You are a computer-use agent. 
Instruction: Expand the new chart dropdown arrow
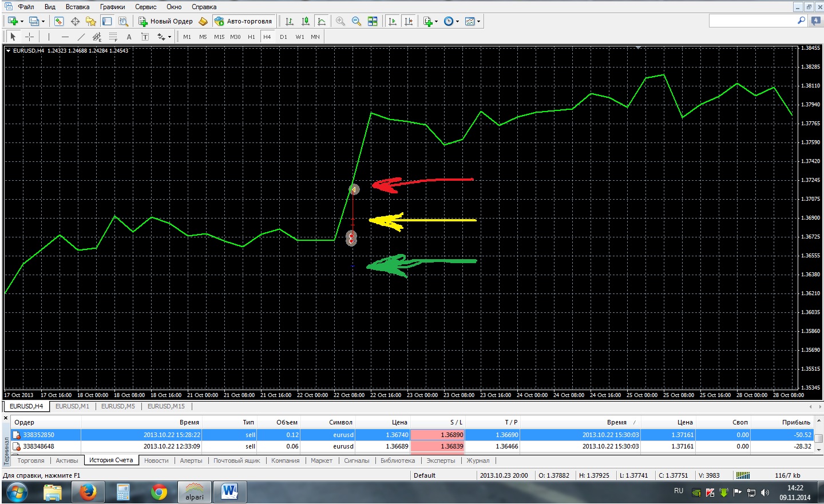click(22, 21)
